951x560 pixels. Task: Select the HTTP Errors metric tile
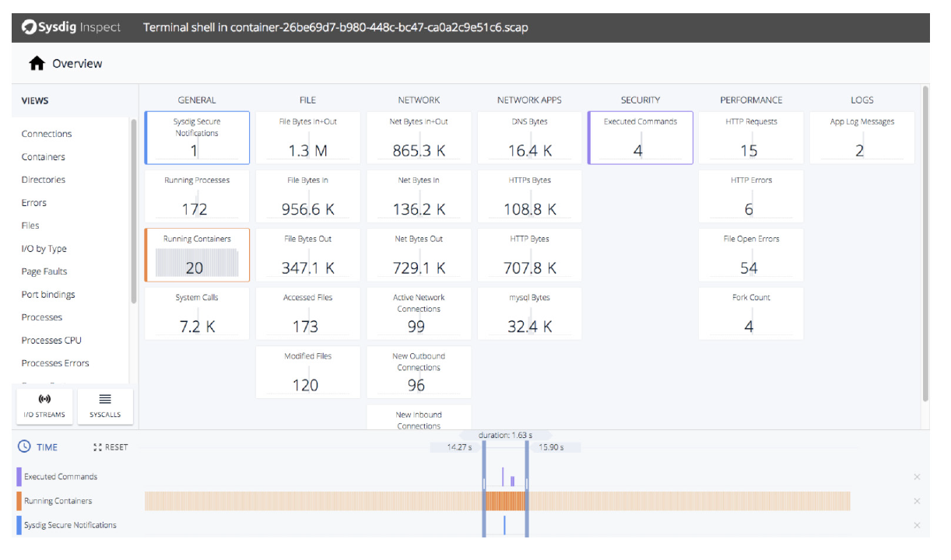750,196
